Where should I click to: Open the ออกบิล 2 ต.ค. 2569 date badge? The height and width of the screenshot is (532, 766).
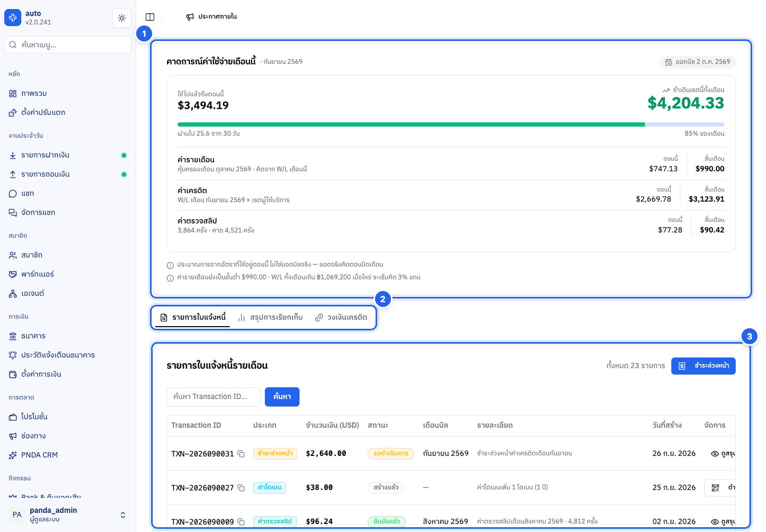(697, 62)
